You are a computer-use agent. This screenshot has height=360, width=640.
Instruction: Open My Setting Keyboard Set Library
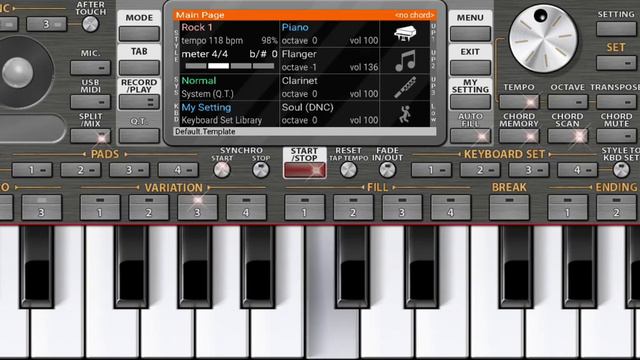229,114
